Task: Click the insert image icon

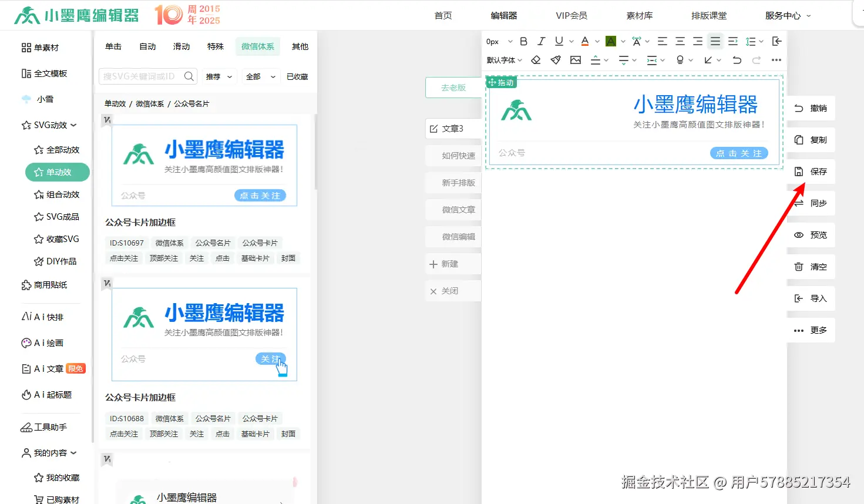Action: tap(576, 60)
